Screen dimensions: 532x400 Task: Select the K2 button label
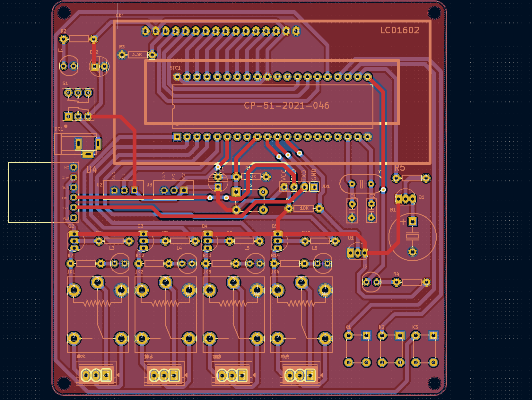[x=381, y=327]
